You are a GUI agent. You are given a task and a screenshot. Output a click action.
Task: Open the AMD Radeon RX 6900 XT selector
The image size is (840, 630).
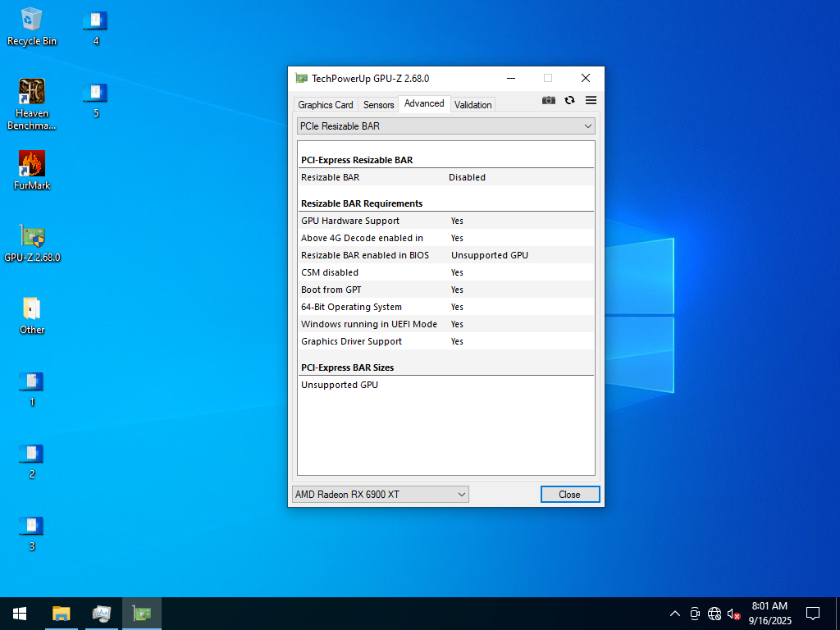click(380, 494)
